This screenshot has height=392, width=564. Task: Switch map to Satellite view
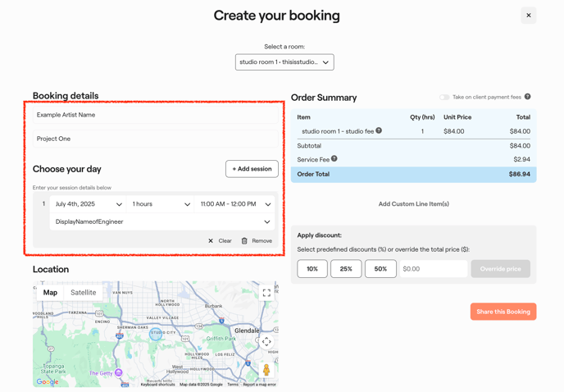(x=83, y=293)
